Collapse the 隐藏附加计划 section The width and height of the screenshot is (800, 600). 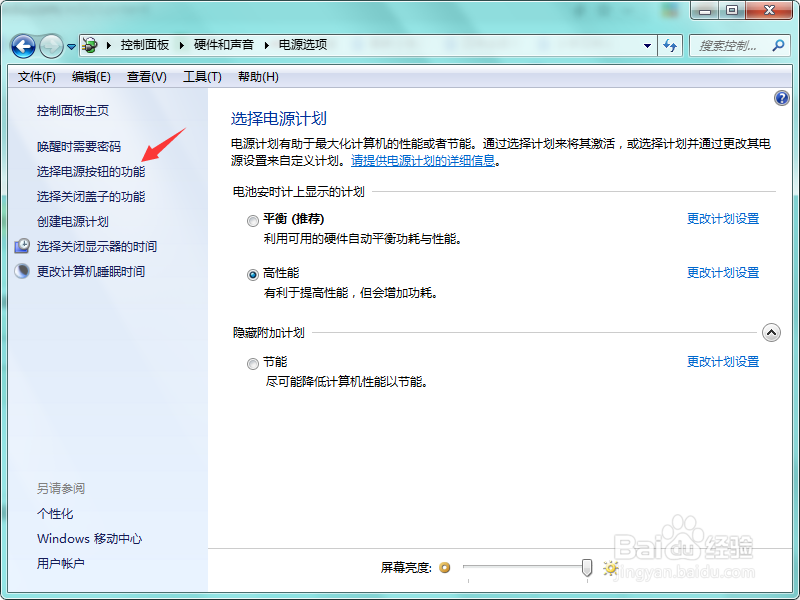[771, 333]
